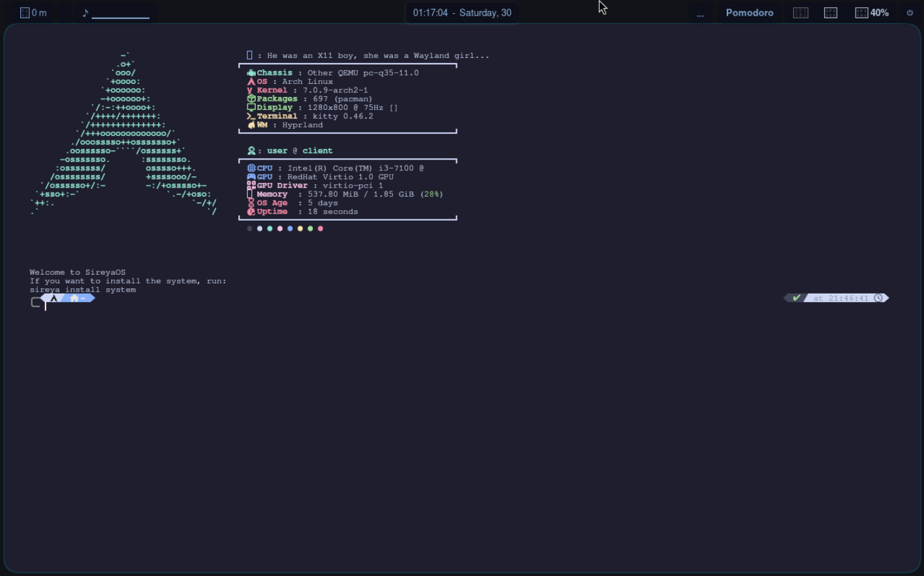The width and height of the screenshot is (924, 576).
Task: Click the command text "sireya install system"
Action: 83,290
